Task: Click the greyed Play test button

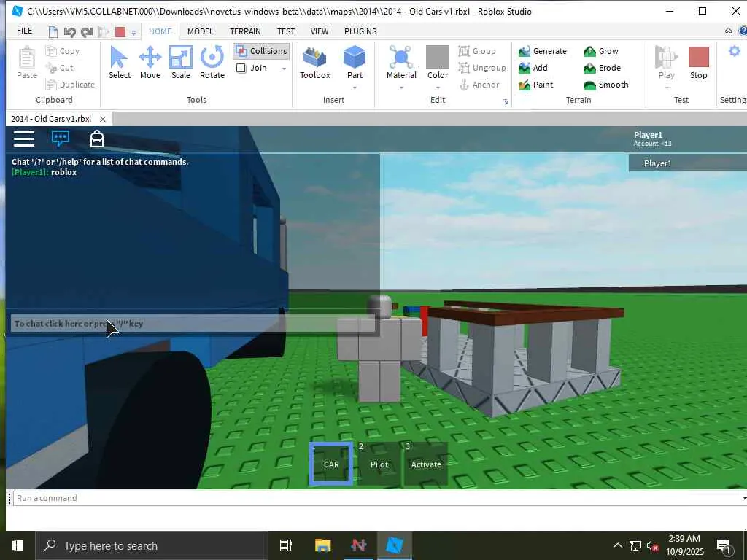Action: tap(666, 63)
